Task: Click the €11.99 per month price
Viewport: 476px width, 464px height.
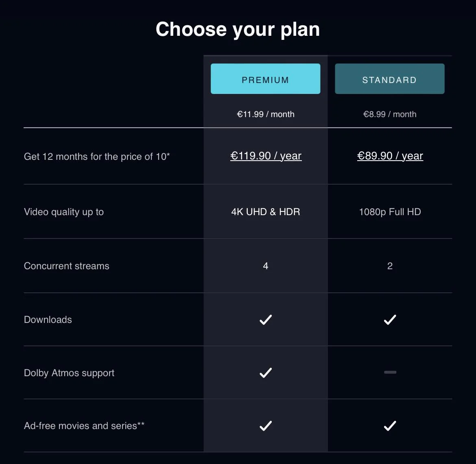Action: [x=265, y=114]
